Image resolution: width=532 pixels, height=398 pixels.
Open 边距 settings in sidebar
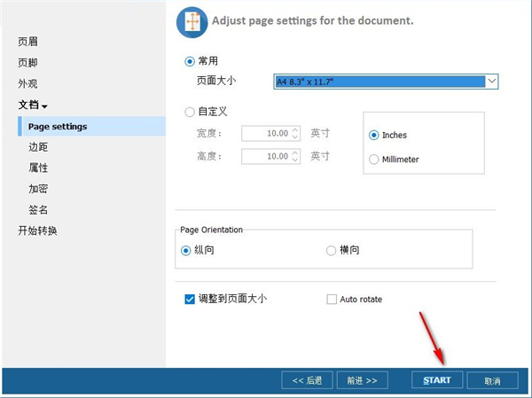38,147
